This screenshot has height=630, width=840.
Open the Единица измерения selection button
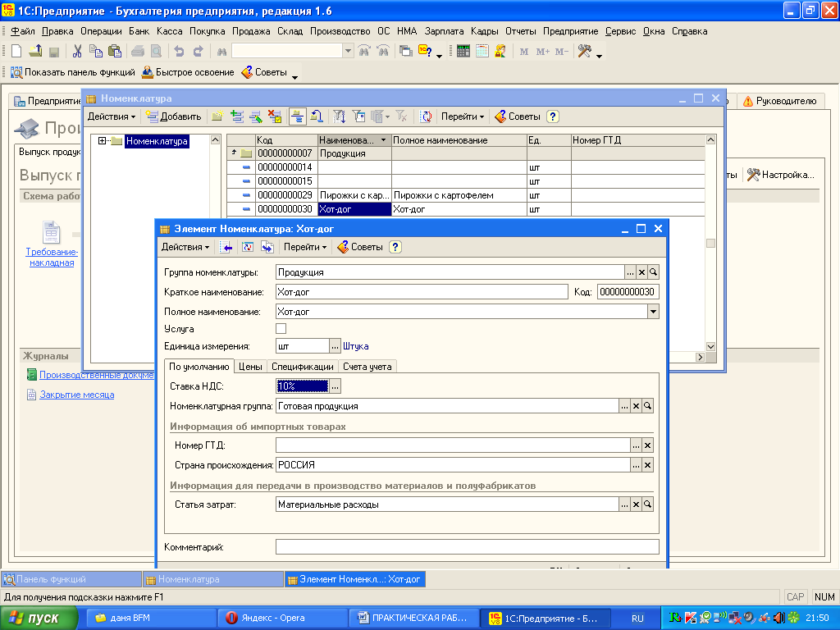click(335, 346)
